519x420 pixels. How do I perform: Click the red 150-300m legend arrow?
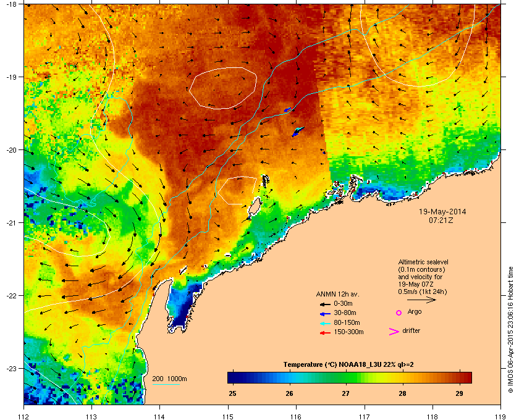pos(325,333)
